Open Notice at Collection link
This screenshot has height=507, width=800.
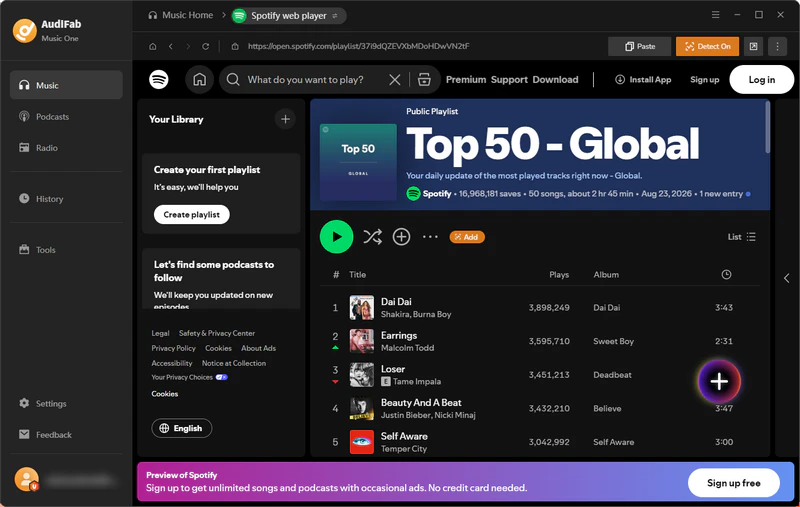[234, 363]
